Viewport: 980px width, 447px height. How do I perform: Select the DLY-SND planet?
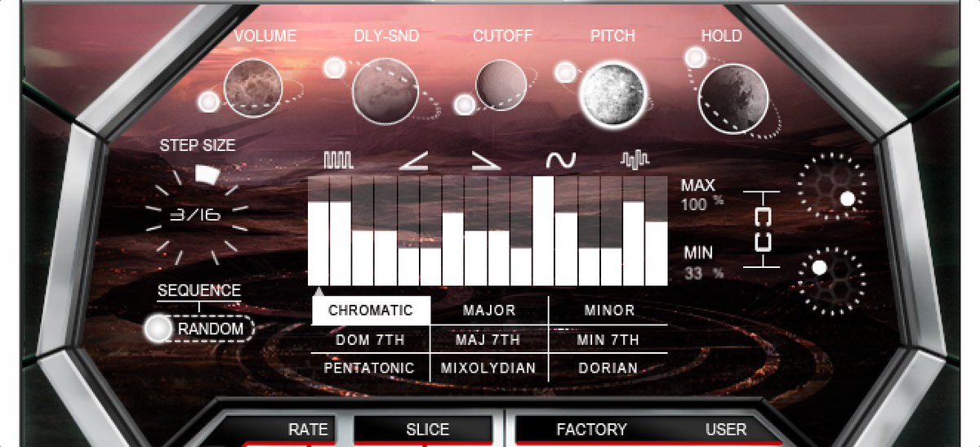(385, 91)
